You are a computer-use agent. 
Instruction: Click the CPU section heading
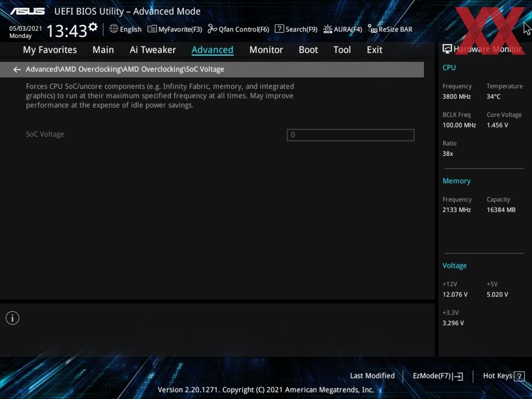[449, 68]
